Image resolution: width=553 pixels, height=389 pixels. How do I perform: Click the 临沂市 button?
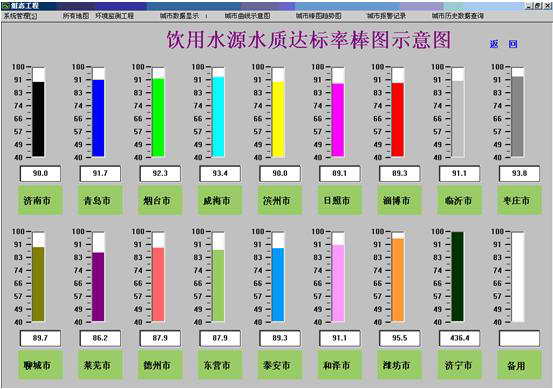pyautogui.click(x=460, y=201)
